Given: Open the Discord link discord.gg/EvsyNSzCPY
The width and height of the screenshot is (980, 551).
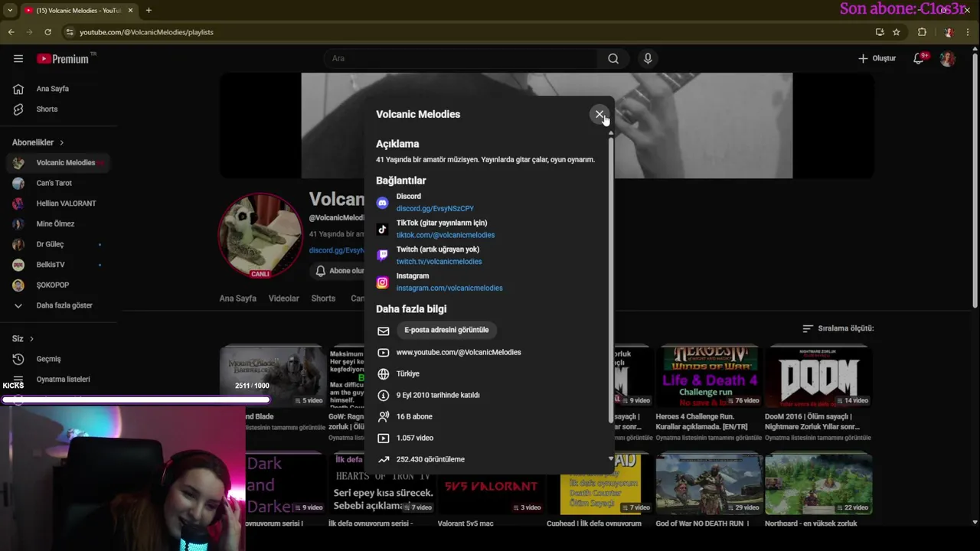Looking at the screenshot, I should [435, 209].
